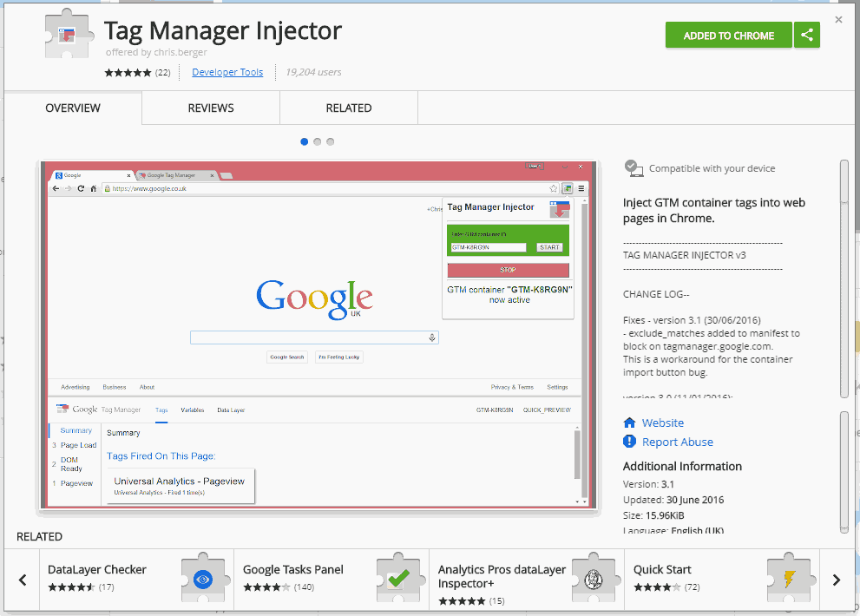860x616 pixels.
Task: Show previous related extensions with left arrow
Action: pyautogui.click(x=23, y=580)
